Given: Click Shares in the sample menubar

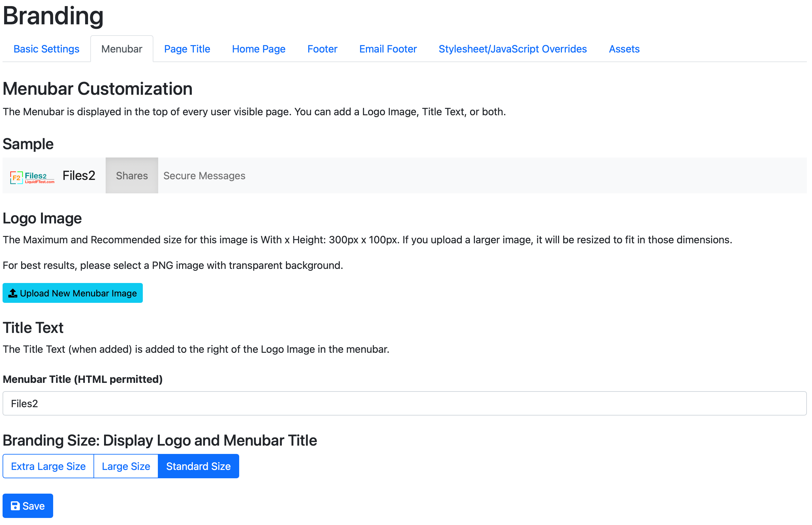Looking at the screenshot, I should click(132, 175).
